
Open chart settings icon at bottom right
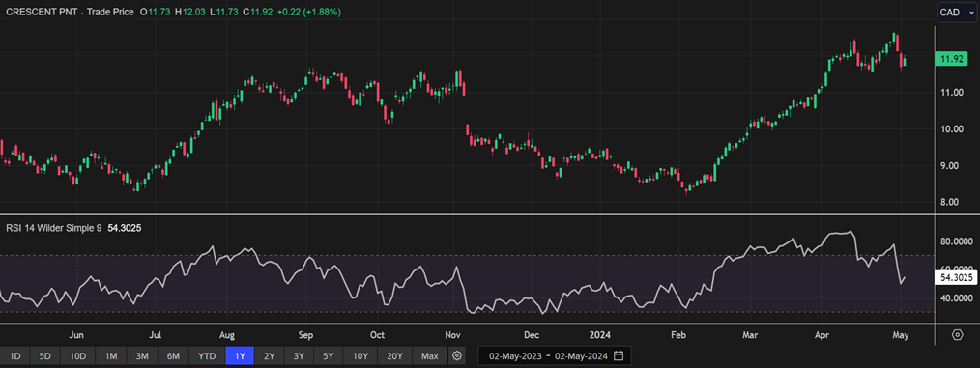[958, 335]
